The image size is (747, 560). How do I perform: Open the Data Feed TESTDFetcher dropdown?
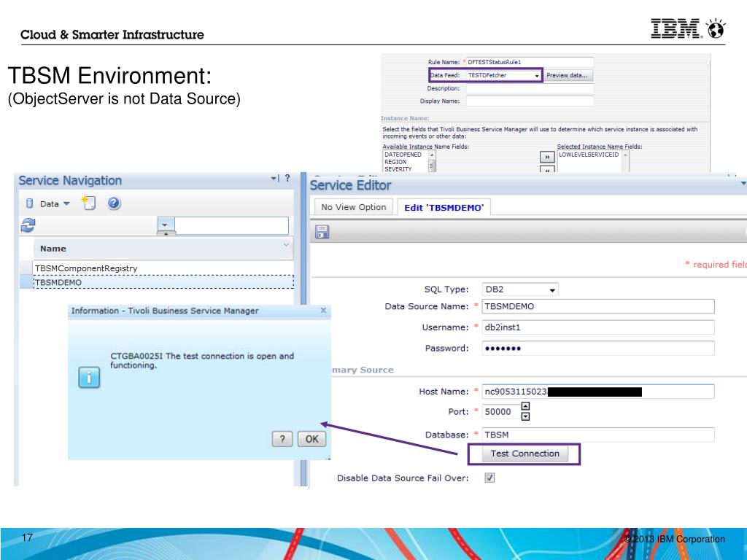(x=504, y=75)
